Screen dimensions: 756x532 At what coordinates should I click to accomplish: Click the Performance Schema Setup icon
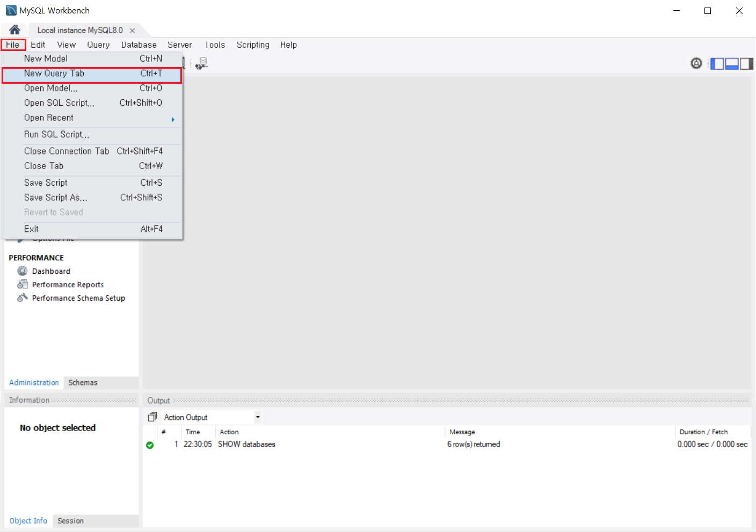23,298
